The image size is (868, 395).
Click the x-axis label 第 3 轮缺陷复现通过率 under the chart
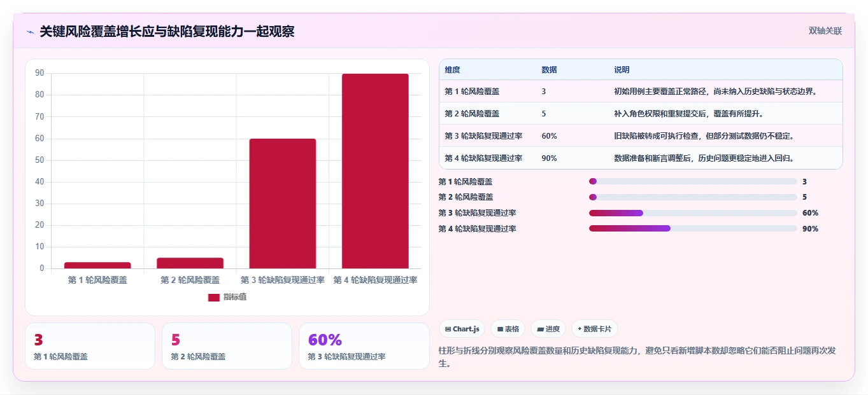point(283,280)
